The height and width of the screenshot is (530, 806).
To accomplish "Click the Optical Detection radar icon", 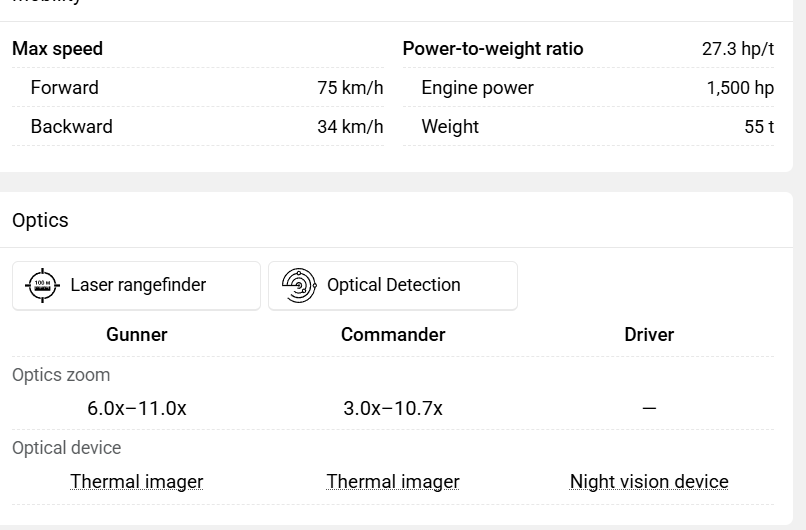I will click(299, 285).
